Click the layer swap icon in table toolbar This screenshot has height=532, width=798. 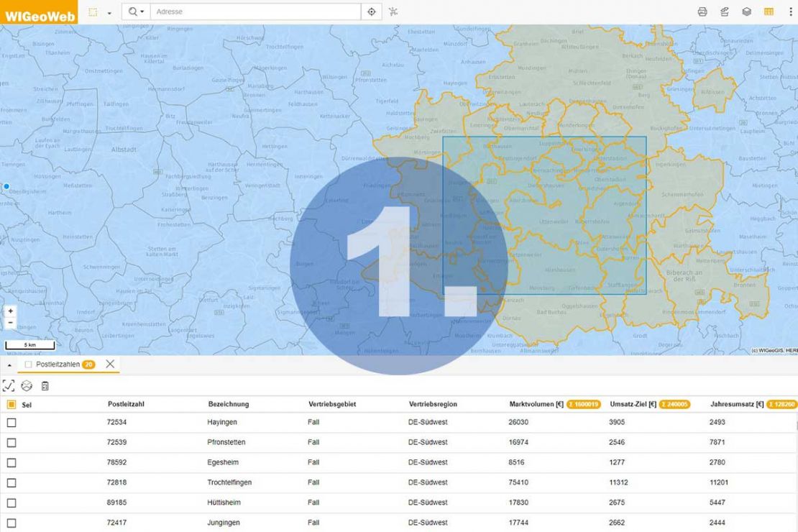coord(27,386)
